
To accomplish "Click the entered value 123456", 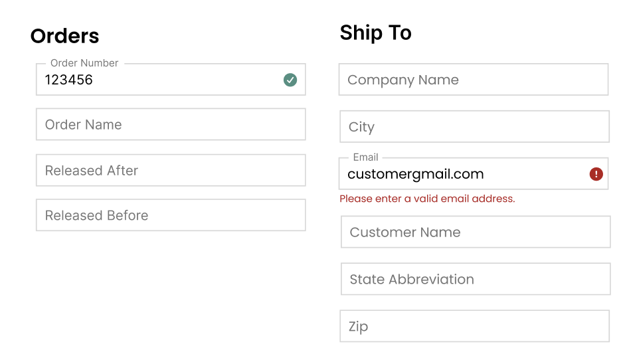I will (69, 80).
